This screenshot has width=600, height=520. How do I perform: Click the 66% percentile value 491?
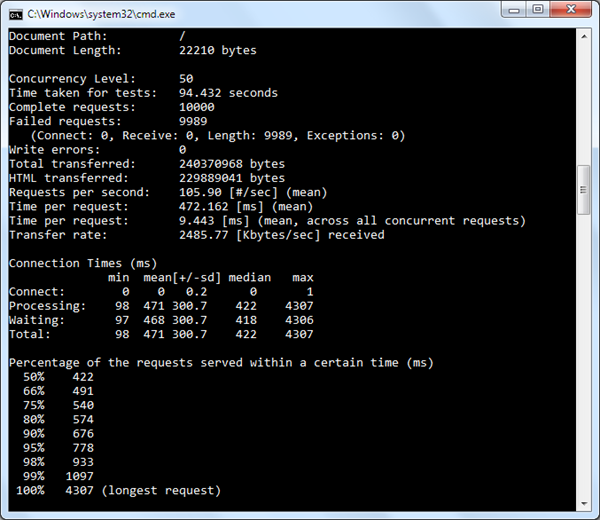tap(83, 391)
